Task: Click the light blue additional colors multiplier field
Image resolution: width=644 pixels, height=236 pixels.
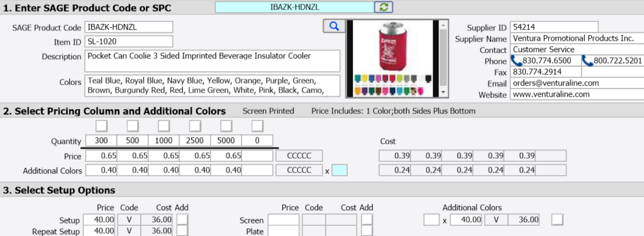Action: (x=340, y=171)
